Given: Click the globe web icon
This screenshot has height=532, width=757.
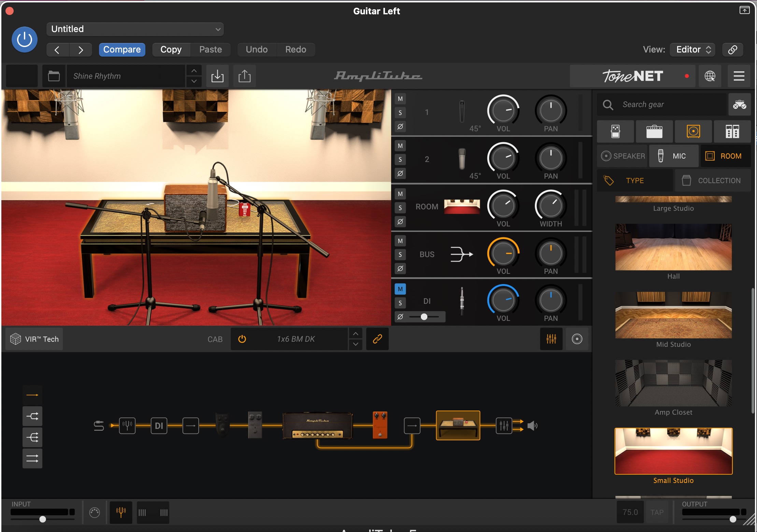Looking at the screenshot, I should coord(710,76).
